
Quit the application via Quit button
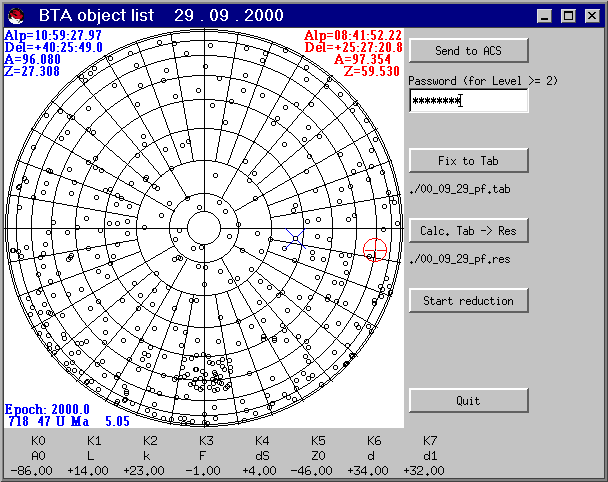tap(468, 401)
